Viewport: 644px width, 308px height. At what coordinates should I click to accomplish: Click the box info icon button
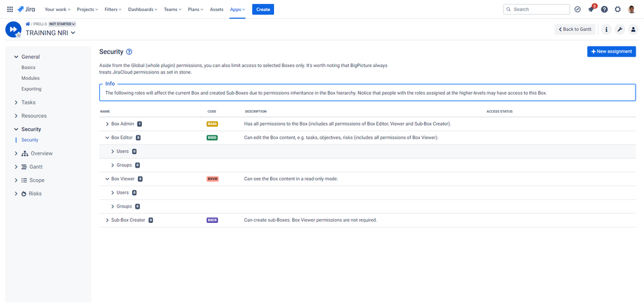pyautogui.click(x=607, y=29)
